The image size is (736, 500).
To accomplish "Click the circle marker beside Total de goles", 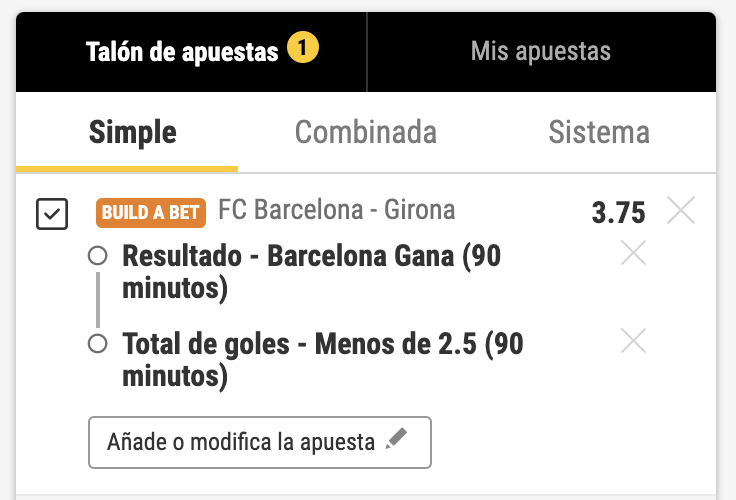I will coord(97,345).
